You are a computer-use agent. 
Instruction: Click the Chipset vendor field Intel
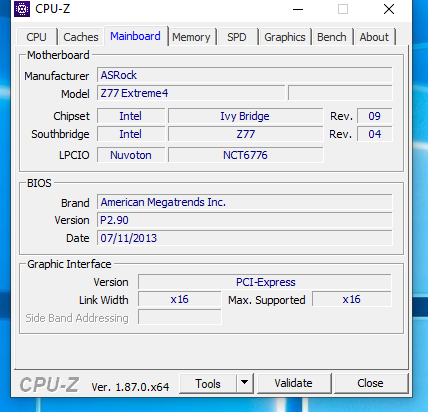click(131, 116)
